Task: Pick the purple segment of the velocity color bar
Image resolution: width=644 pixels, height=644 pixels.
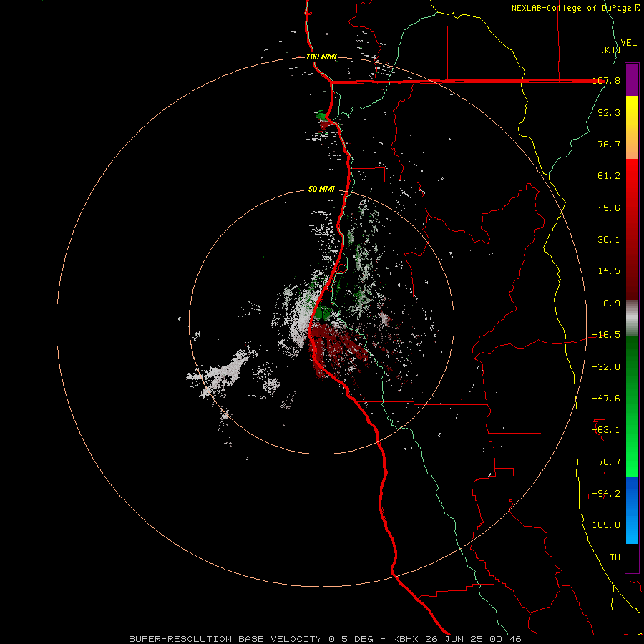Action: pyautogui.click(x=632, y=79)
